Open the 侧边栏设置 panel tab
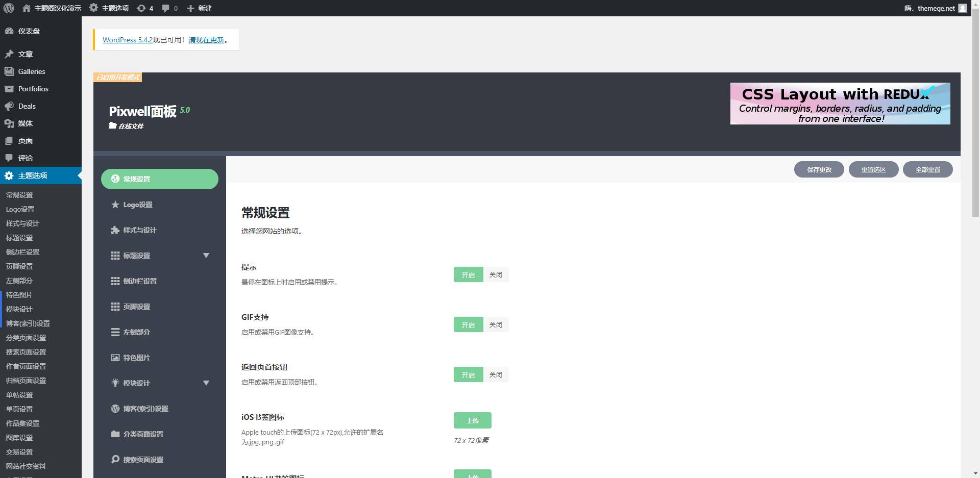This screenshot has width=980, height=478. coord(160,281)
